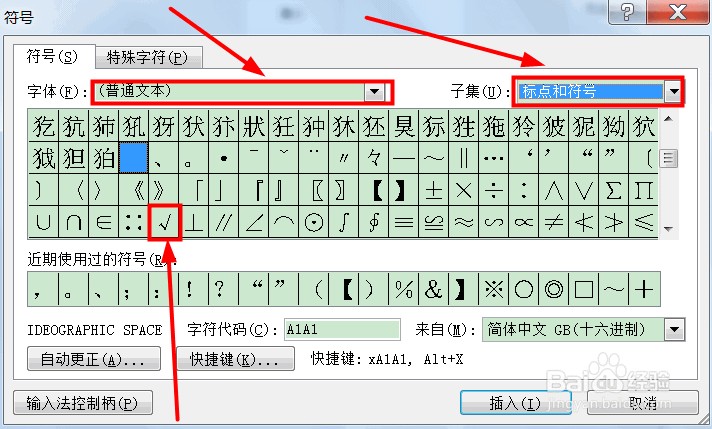Select the element-of ∈ symbol

(104, 222)
